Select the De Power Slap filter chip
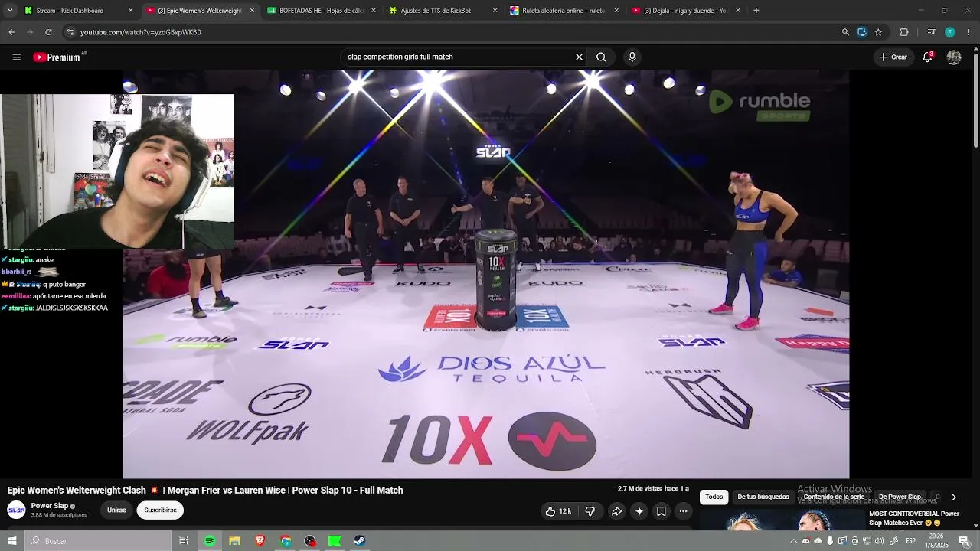The height and width of the screenshot is (551, 980). click(900, 497)
